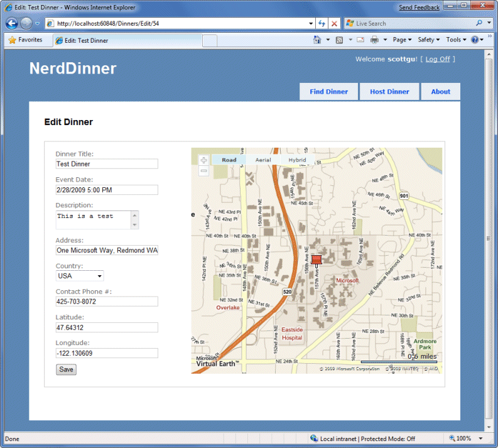Open the Tools menu
The image size is (498, 448).
pos(456,40)
